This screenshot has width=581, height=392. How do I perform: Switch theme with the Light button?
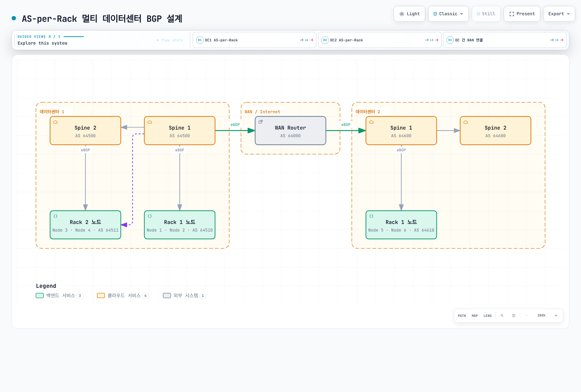(409, 14)
